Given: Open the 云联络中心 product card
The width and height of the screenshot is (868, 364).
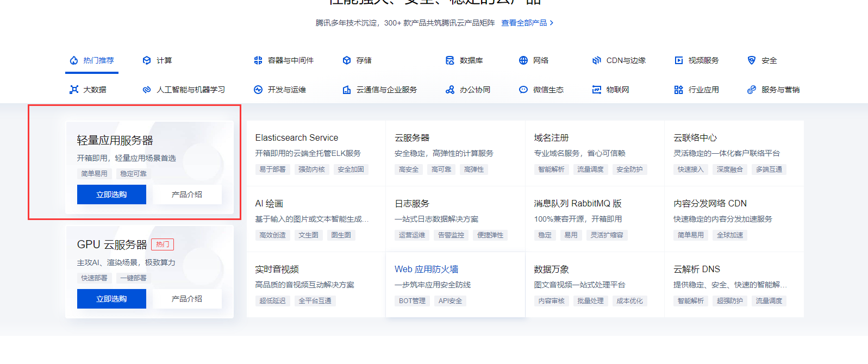Looking at the screenshot, I should coord(734,153).
